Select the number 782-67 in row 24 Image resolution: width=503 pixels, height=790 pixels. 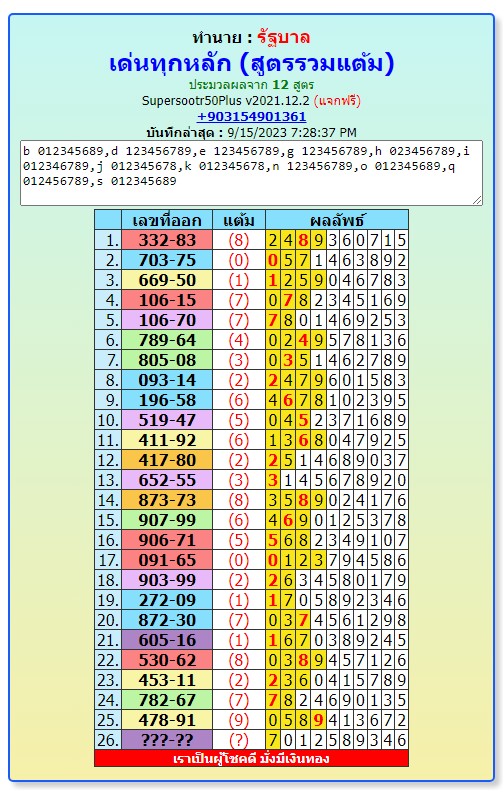[x=167, y=700]
